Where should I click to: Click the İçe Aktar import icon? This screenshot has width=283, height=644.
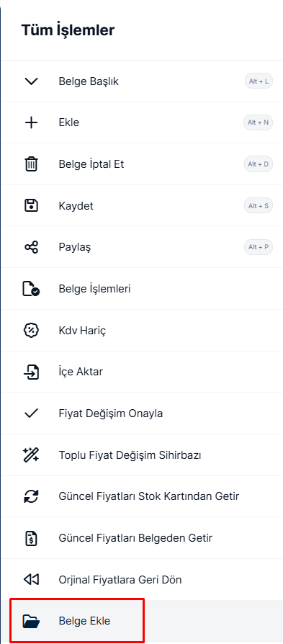click(x=31, y=372)
